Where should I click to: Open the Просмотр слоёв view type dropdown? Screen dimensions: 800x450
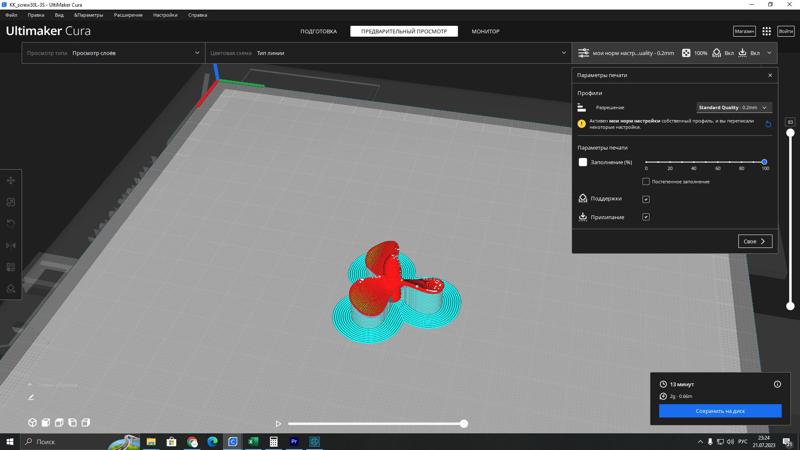(113, 53)
